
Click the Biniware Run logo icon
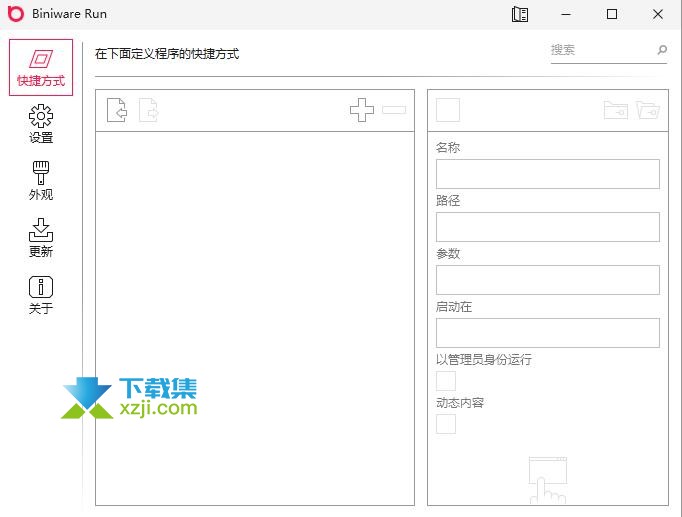click(x=16, y=14)
